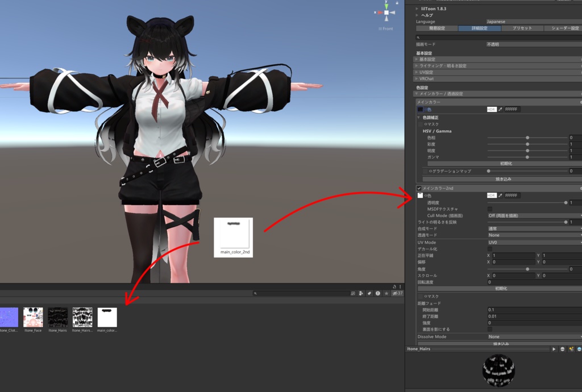Toggle the hidden packages eye icon showing 37
582x392 pixels.
point(397,293)
